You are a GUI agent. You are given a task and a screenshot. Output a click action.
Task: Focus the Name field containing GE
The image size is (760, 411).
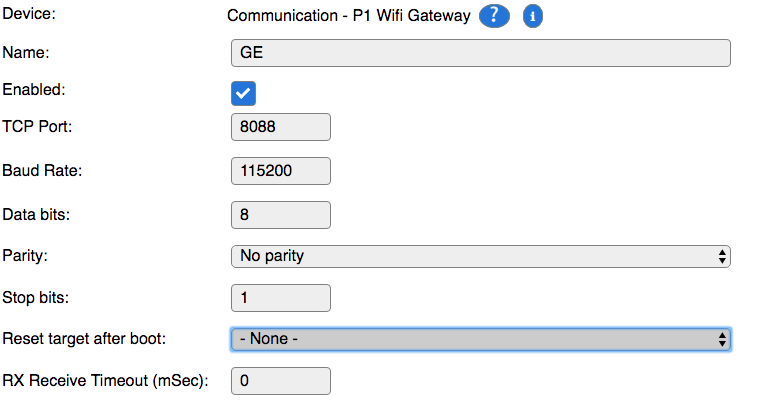(480, 53)
